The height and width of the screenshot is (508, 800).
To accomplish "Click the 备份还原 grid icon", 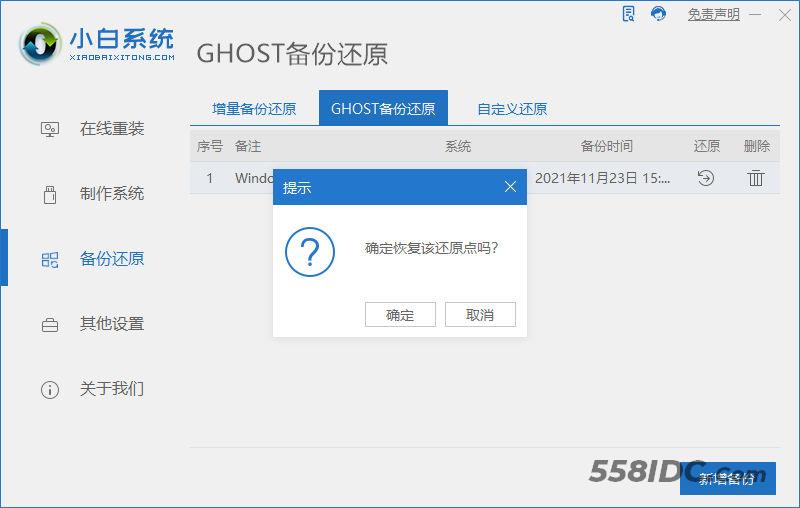I will tap(50, 260).
